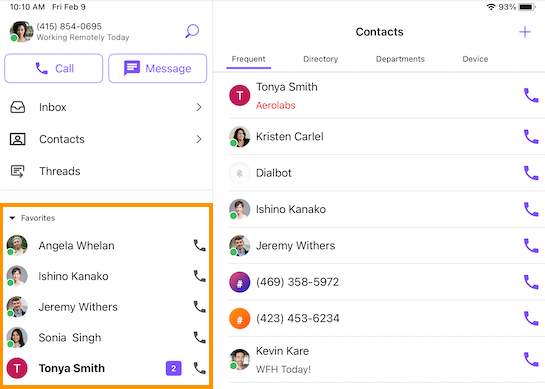The width and height of the screenshot is (545, 389).
Task: Switch to the Frequent tab
Action: pos(249,59)
